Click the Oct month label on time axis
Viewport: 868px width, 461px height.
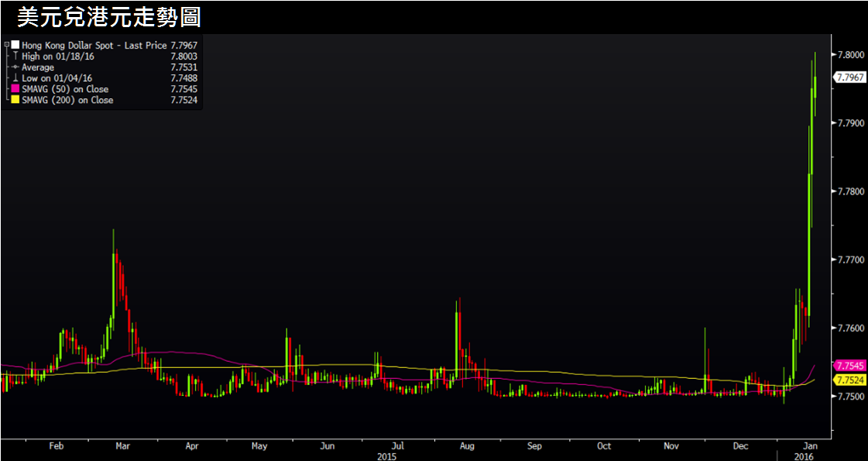point(604,446)
